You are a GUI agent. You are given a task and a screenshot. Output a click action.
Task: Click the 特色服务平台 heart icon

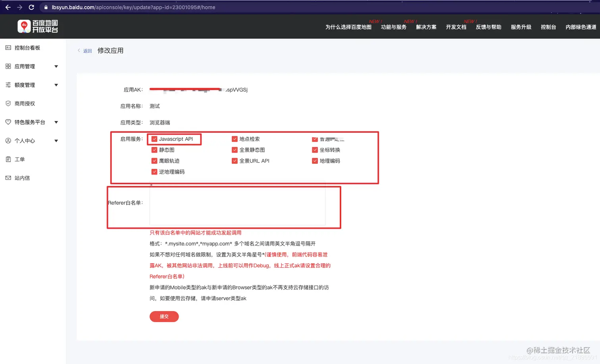click(8, 122)
